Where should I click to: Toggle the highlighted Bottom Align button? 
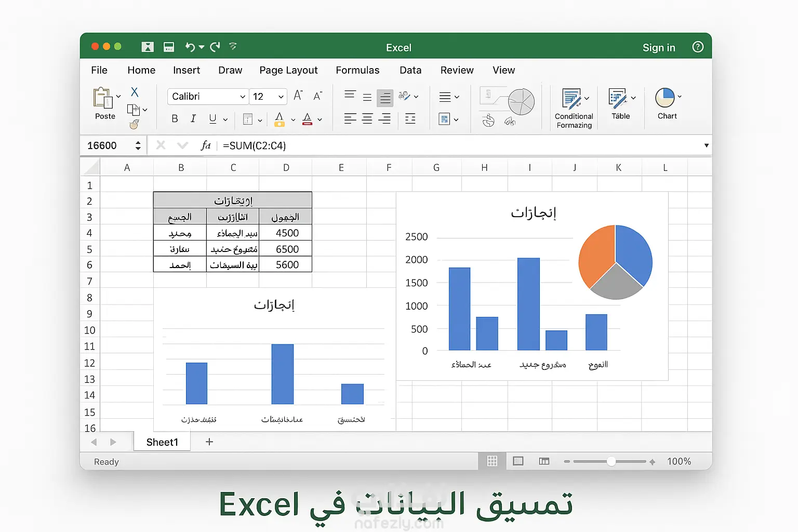point(385,97)
